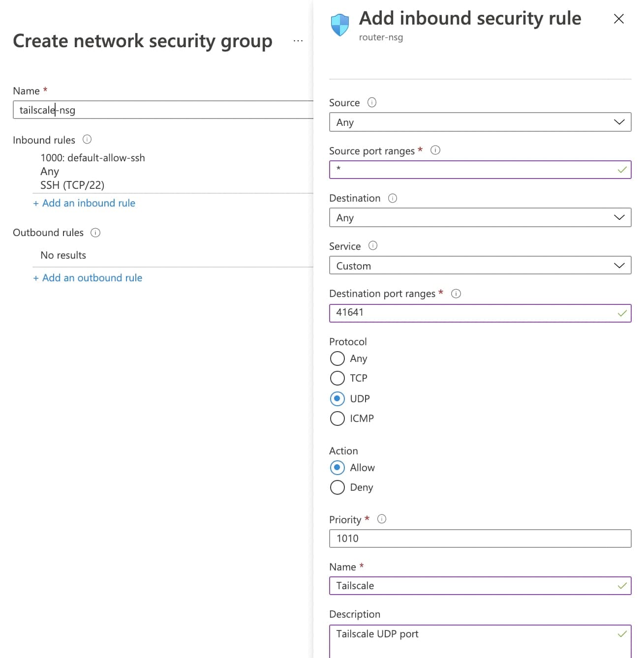Select the TCP protocol radio button
The height and width of the screenshot is (658, 644).
point(337,378)
